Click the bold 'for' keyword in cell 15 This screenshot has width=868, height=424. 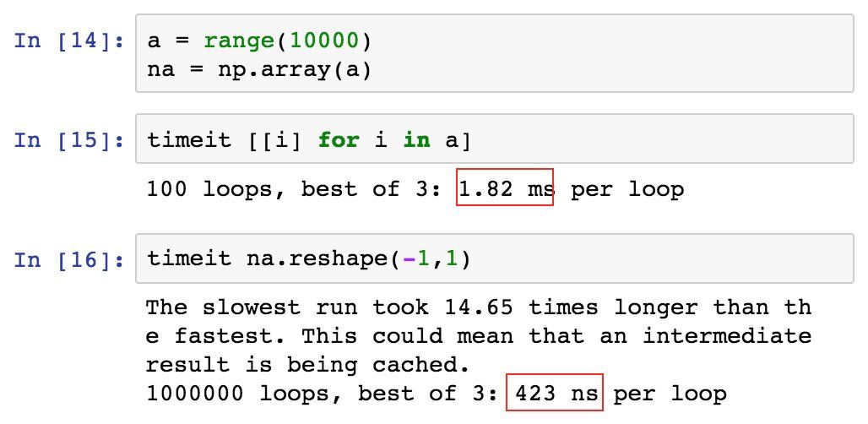coord(339,140)
